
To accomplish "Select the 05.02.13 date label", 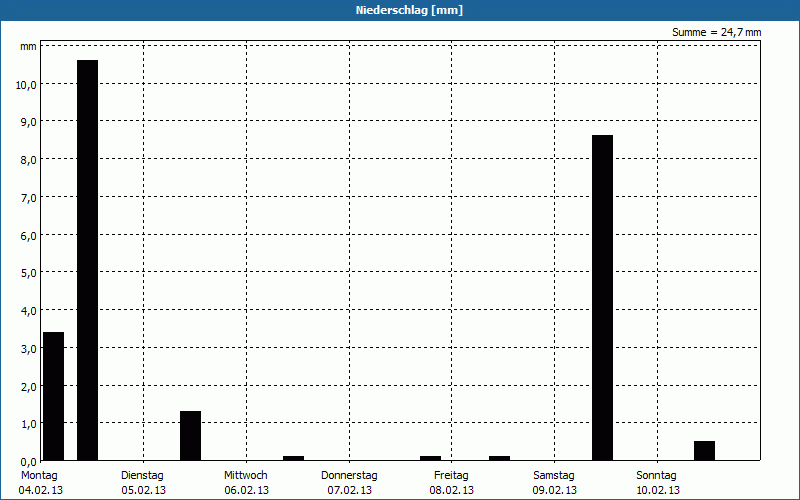I will (143, 490).
